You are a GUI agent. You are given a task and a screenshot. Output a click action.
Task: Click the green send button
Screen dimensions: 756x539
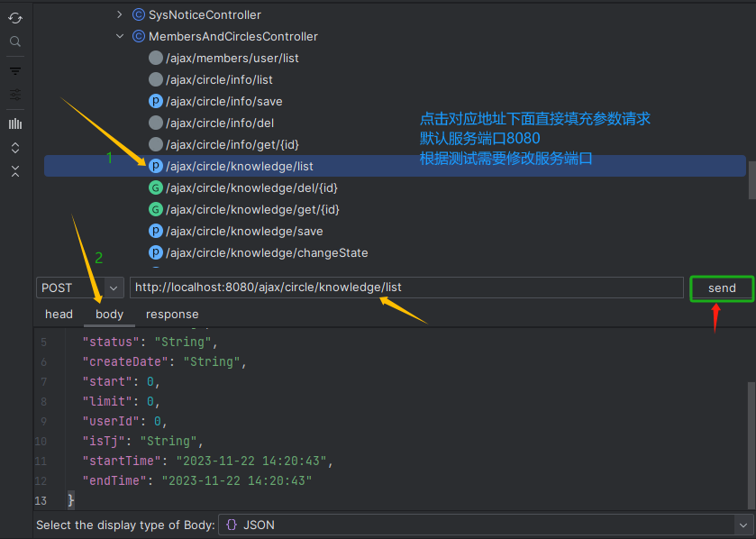tap(721, 287)
